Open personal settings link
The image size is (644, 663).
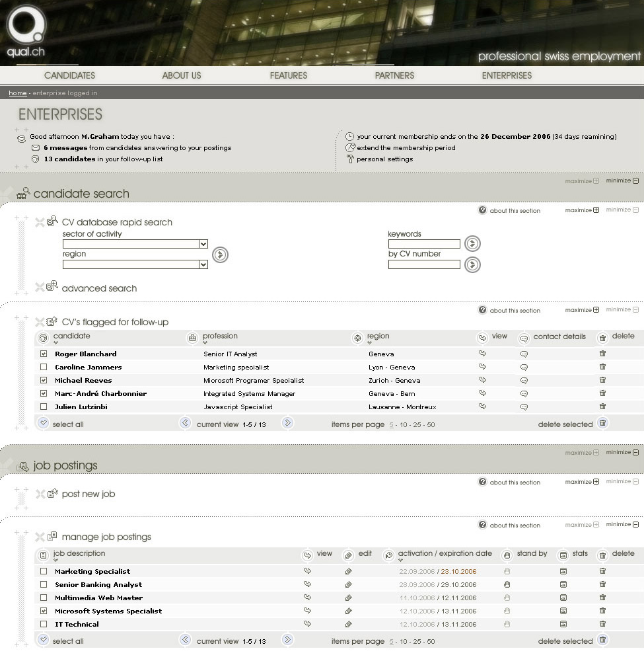[x=385, y=159]
